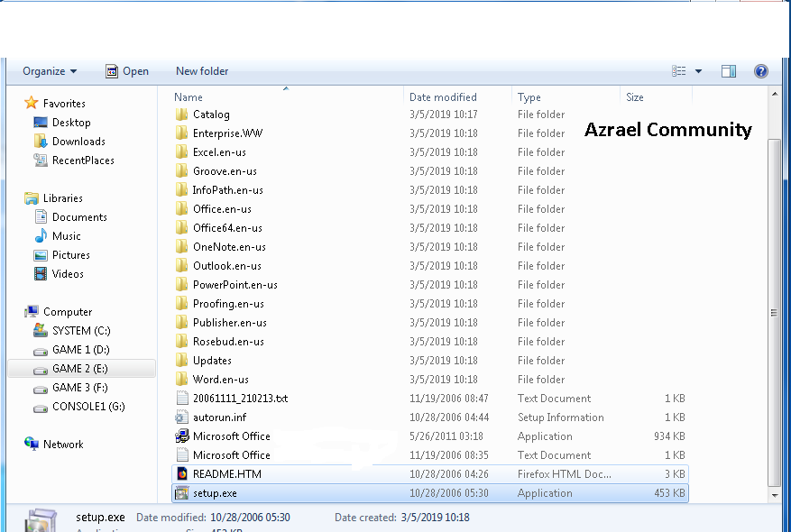Screen dimensions: 791x532
Task: Click README.HTM date 10/28/2006 04:26
Action: pyautogui.click(x=448, y=474)
